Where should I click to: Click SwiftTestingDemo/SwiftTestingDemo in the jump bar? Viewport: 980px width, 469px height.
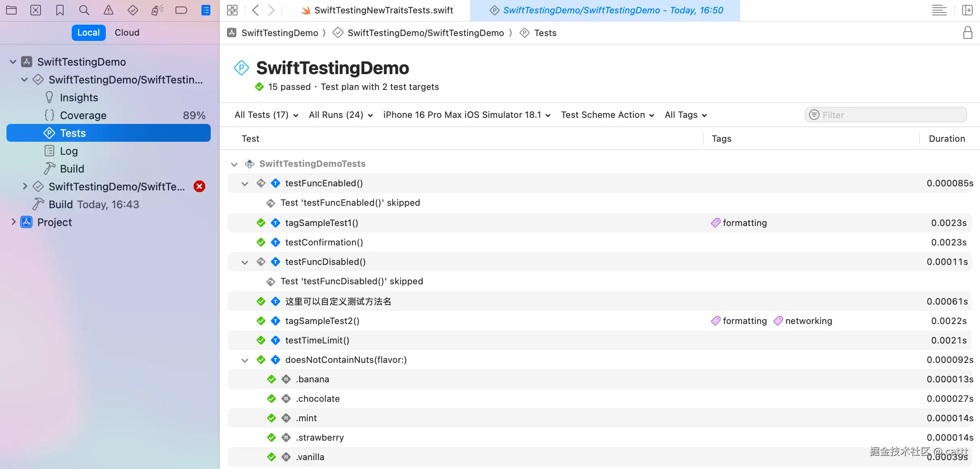418,33
